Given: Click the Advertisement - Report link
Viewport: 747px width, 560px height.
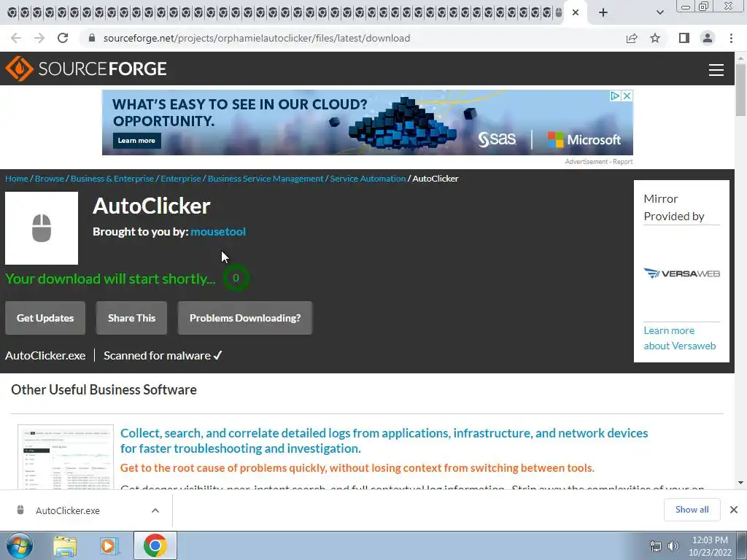Looking at the screenshot, I should coord(599,162).
